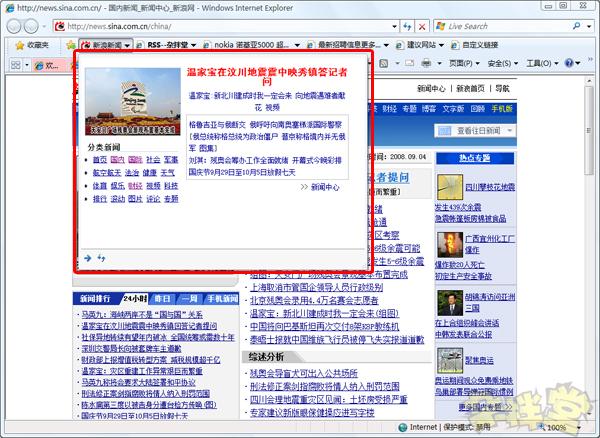This screenshot has width=600, height=438.
Task: Open the zoom level dropdown arrow
Action: pos(579,428)
